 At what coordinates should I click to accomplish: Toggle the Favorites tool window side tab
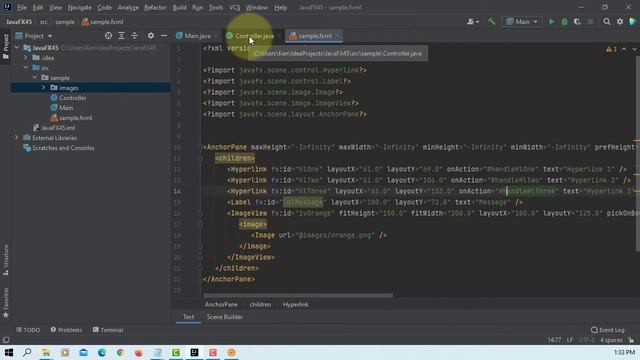pos(5,302)
